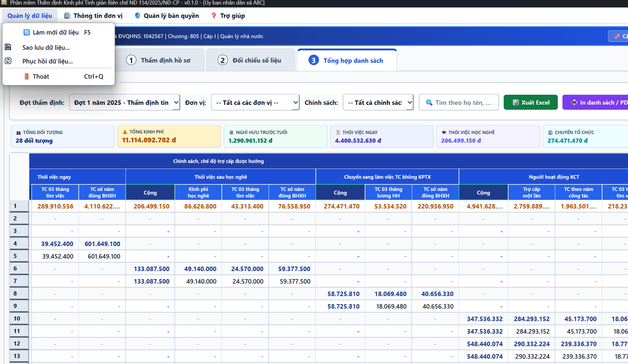Focus the Tìm theo họ tên search field
This screenshot has height=364, width=628.
pyautogui.click(x=459, y=102)
